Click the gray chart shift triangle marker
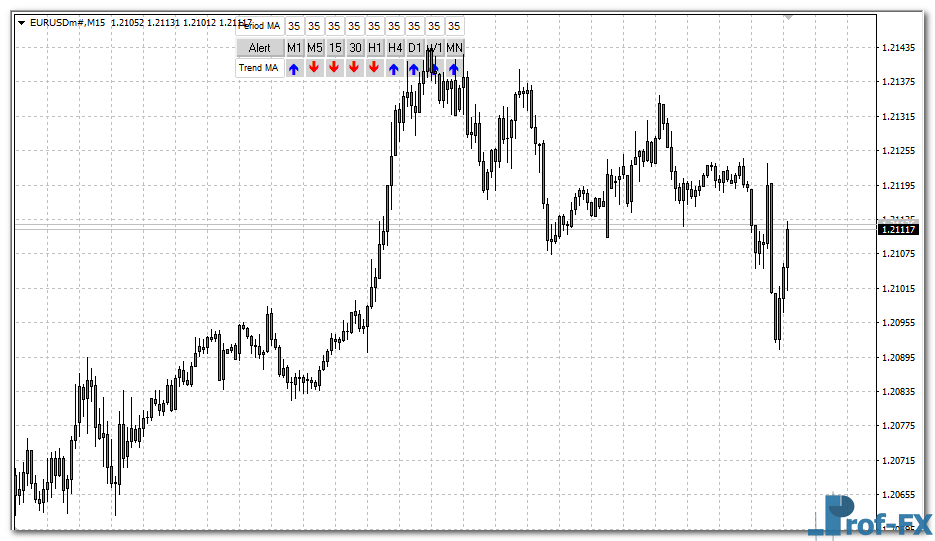 tap(788, 17)
